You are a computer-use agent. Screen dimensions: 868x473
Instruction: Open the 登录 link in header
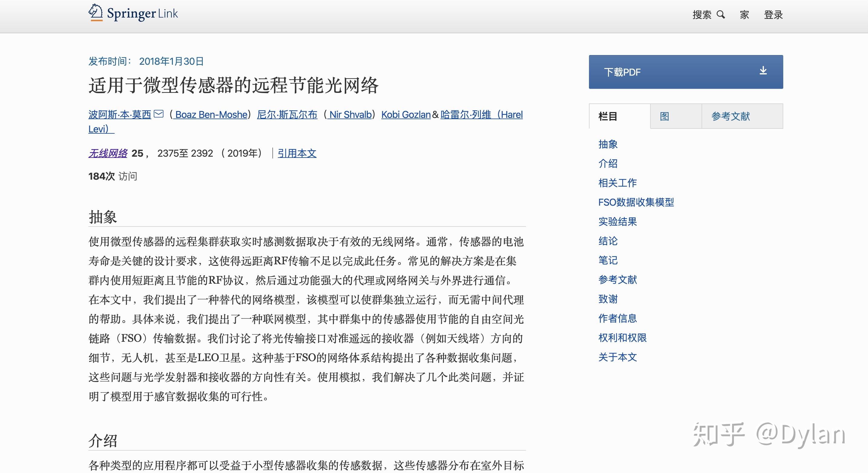[x=773, y=15]
